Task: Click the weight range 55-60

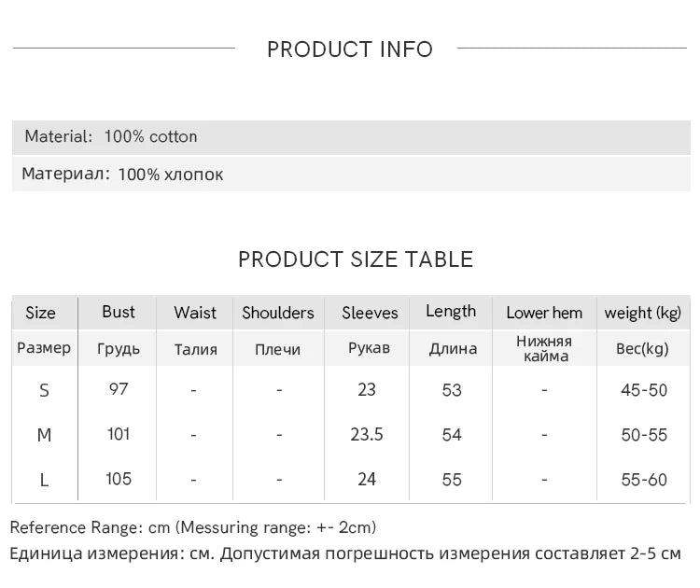Action: (x=644, y=480)
